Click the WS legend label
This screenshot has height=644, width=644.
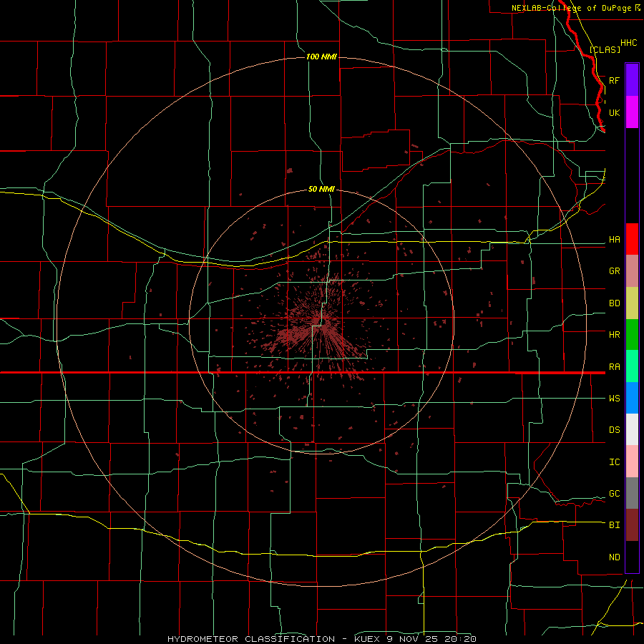pos(614,399)
